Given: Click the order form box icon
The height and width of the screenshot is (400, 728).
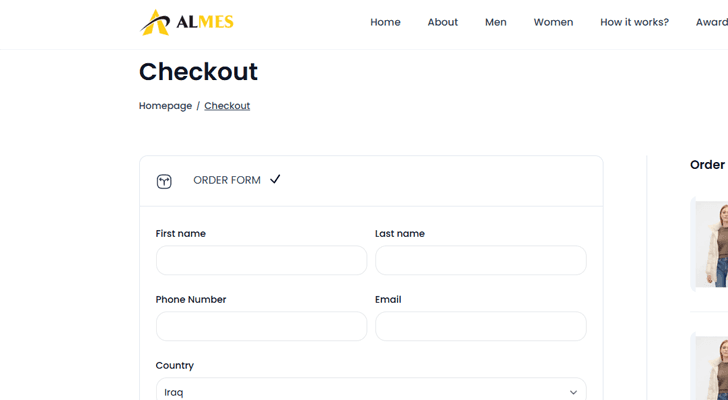Looking at the screenshot, I should point(165,181).
